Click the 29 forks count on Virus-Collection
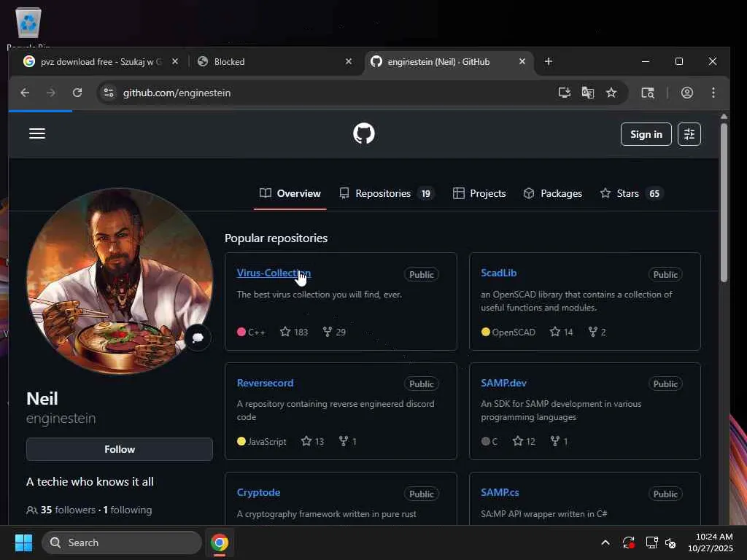The height and width of the screenshot is (560, 747). pos(334,332)
